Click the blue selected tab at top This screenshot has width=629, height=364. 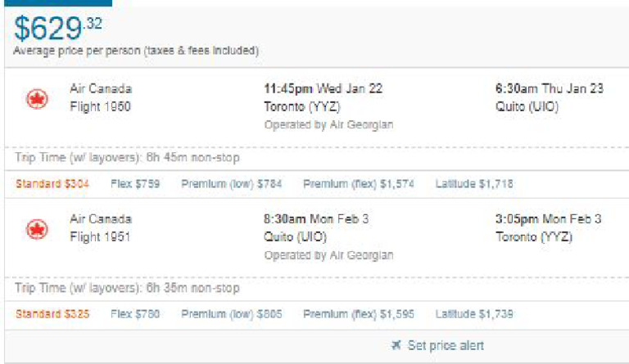[x=57, y=2]
